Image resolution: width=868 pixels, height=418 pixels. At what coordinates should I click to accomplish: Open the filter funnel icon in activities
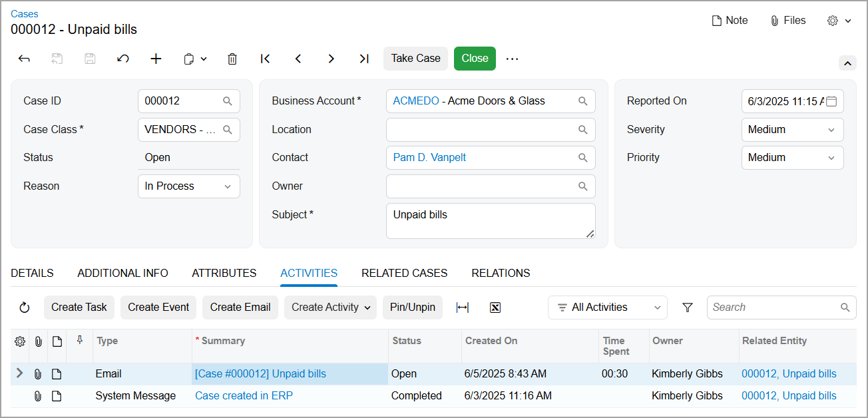point(688,308)
